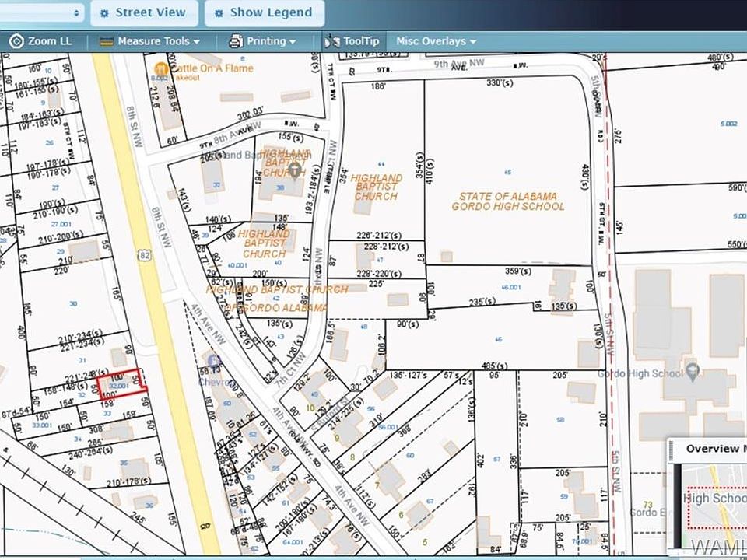
Task: Click the Gordo High School place label
Action: click(x=640, y=373)
